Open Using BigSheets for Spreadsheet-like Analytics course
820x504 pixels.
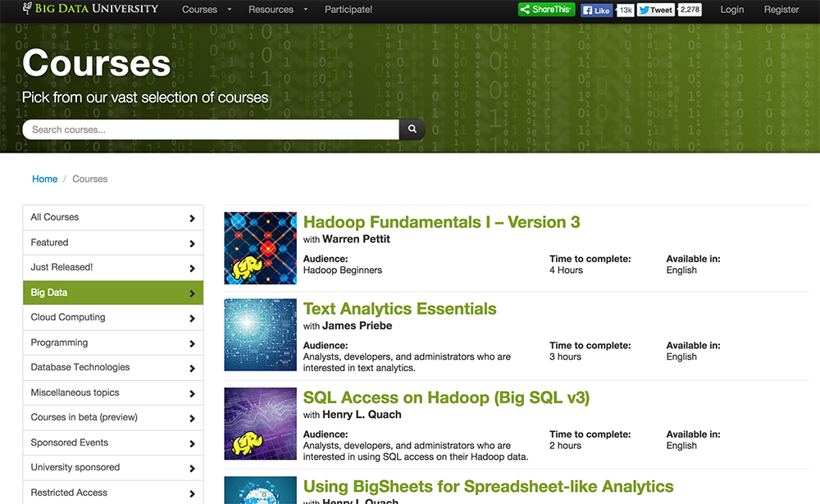(x=488, y=487)
